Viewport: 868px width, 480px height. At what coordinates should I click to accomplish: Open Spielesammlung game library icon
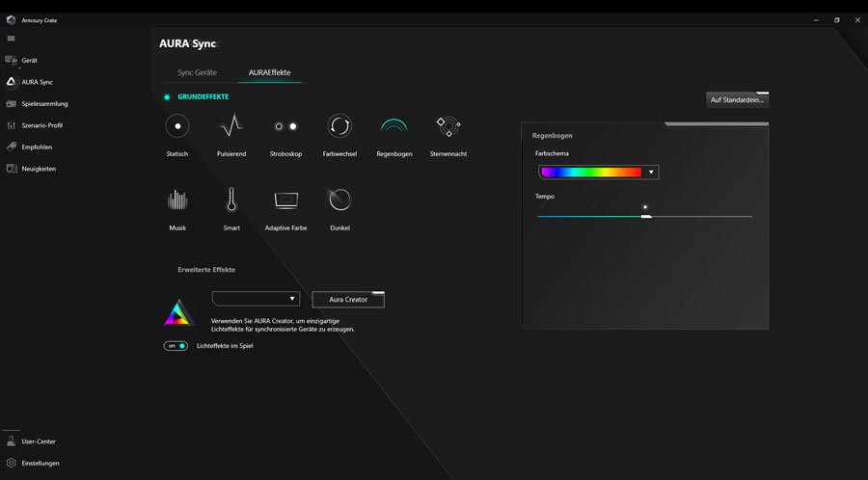tap(11, 103)
